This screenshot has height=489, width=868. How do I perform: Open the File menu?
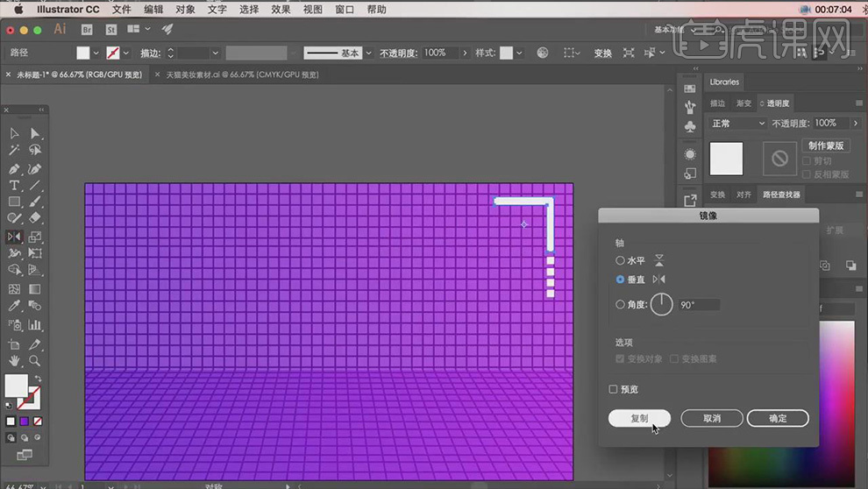pos(121,10)
